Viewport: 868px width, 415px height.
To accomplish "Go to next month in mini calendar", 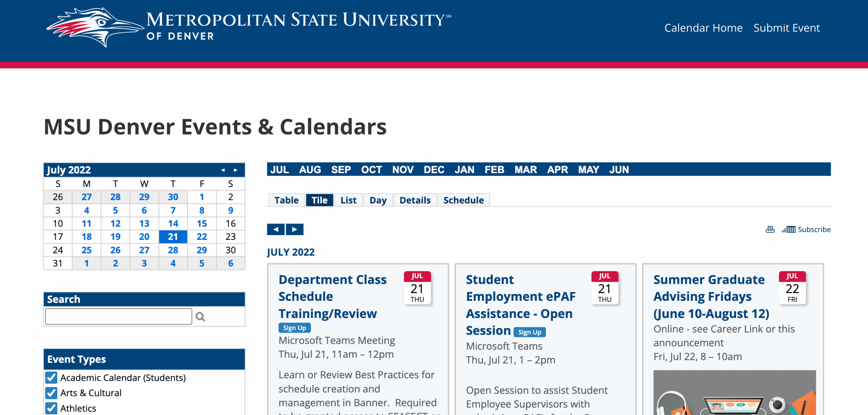I will coord(236,170).
